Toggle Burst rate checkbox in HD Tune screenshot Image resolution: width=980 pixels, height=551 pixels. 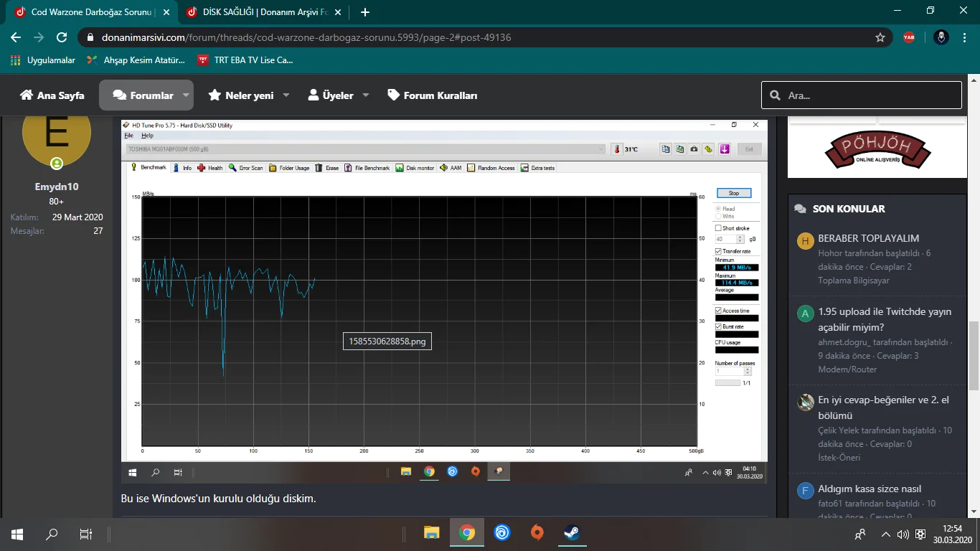tap(719, 326)
